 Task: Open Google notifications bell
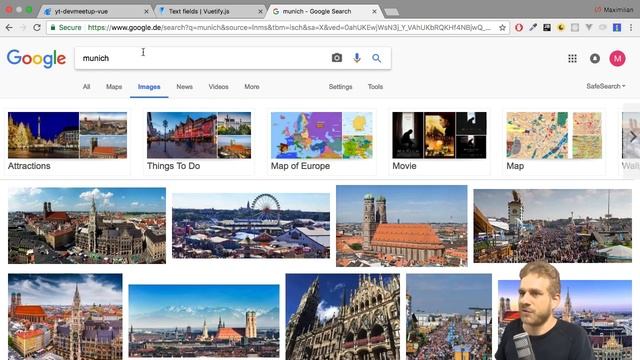595,58
